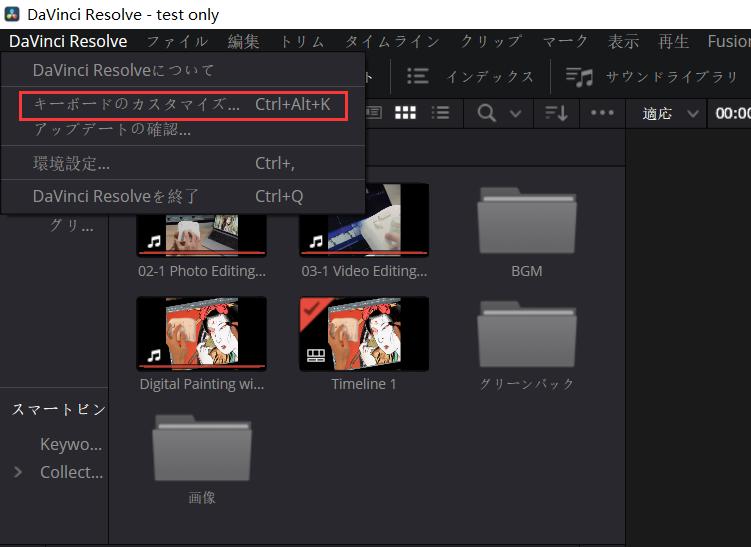Open the クリップ menu
Screen dimensions: 751x547
(491, 42)
